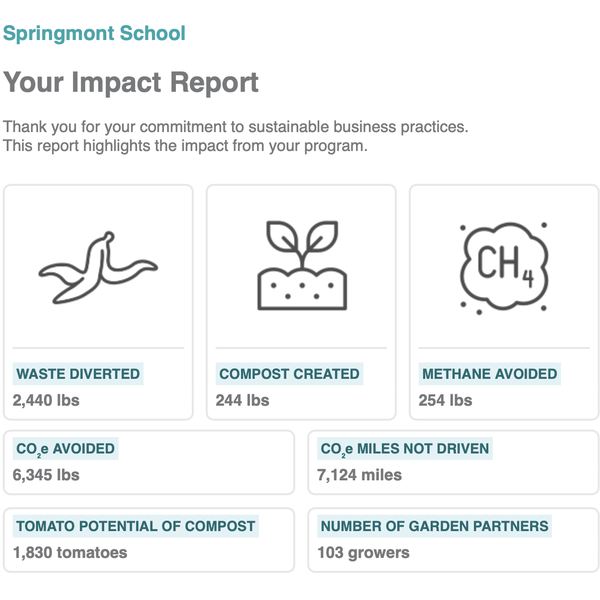
Task: Click the seedling compost icon
Action: coord(301,266)
